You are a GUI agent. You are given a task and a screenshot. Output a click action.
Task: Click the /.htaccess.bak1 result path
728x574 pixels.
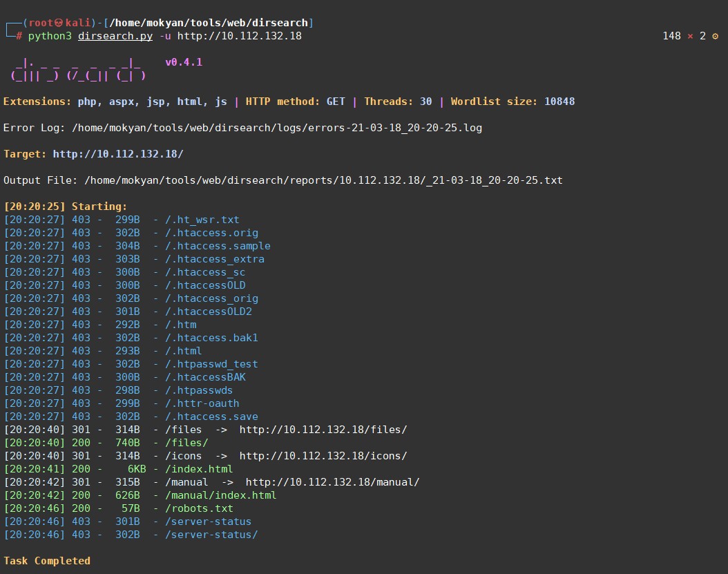point(212,338)
